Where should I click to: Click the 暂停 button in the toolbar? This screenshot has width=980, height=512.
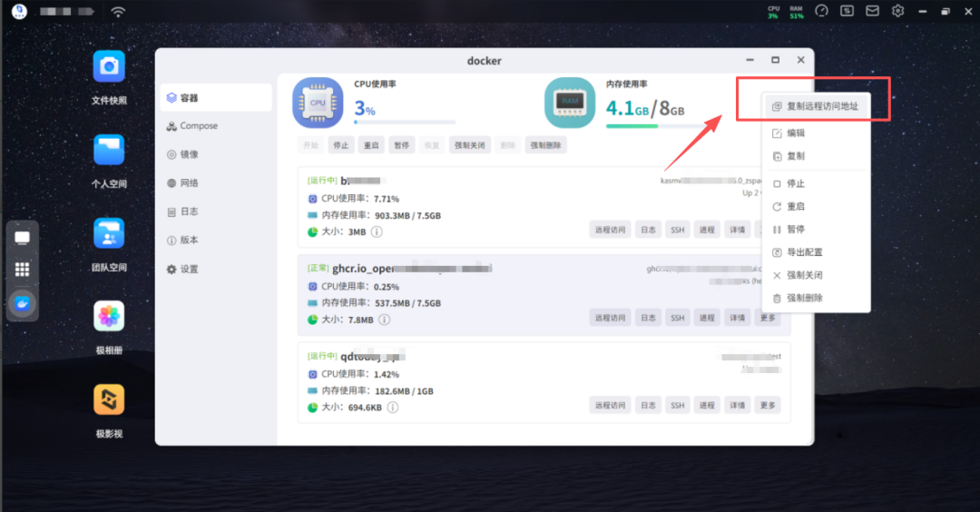point(401,145)
